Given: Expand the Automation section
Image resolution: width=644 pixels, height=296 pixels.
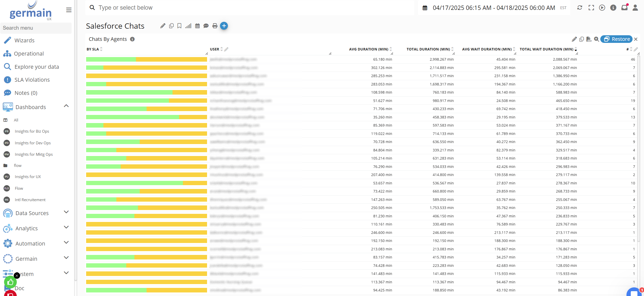Looking at the screenshot, I should pyautogui.click(x=66, y=242).
